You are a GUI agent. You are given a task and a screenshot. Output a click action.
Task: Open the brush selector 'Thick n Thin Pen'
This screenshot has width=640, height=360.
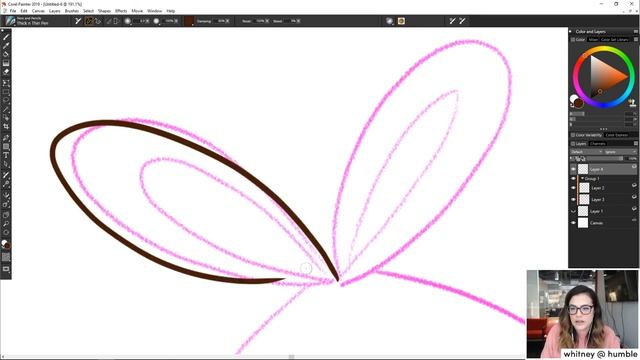(x=27, y=21)
